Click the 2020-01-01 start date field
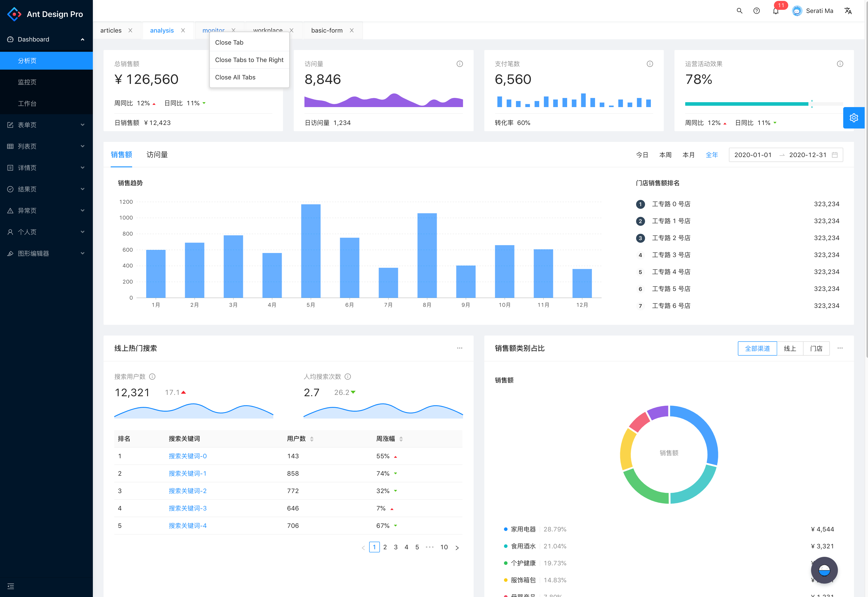Screen dimensions: 868x597 coord(752,155)
